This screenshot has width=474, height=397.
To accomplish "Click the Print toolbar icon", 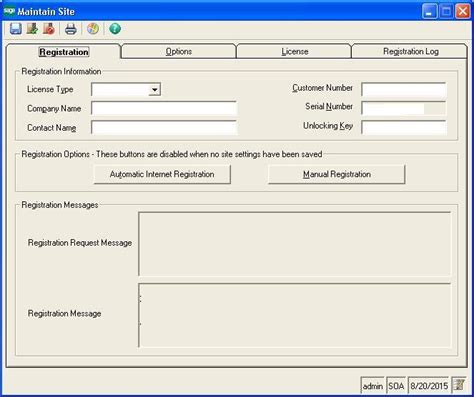I will pos(71,29).
